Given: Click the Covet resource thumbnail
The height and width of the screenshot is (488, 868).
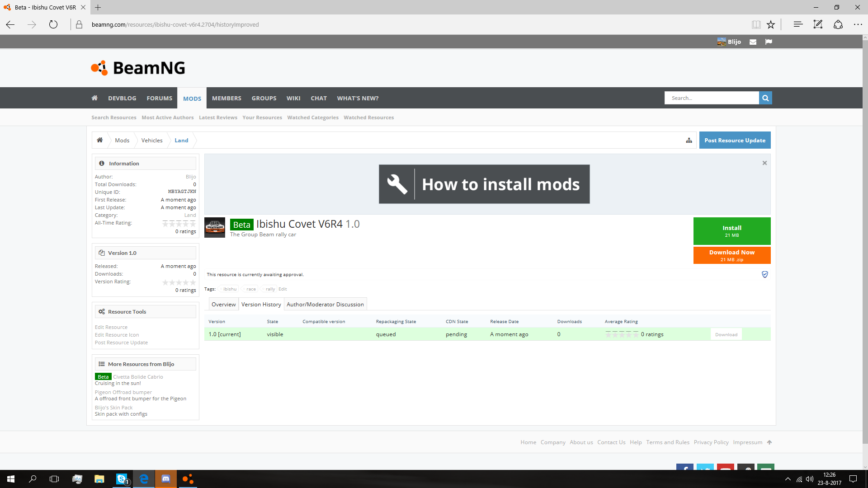Looking at the screenshot, I should 215,227.
